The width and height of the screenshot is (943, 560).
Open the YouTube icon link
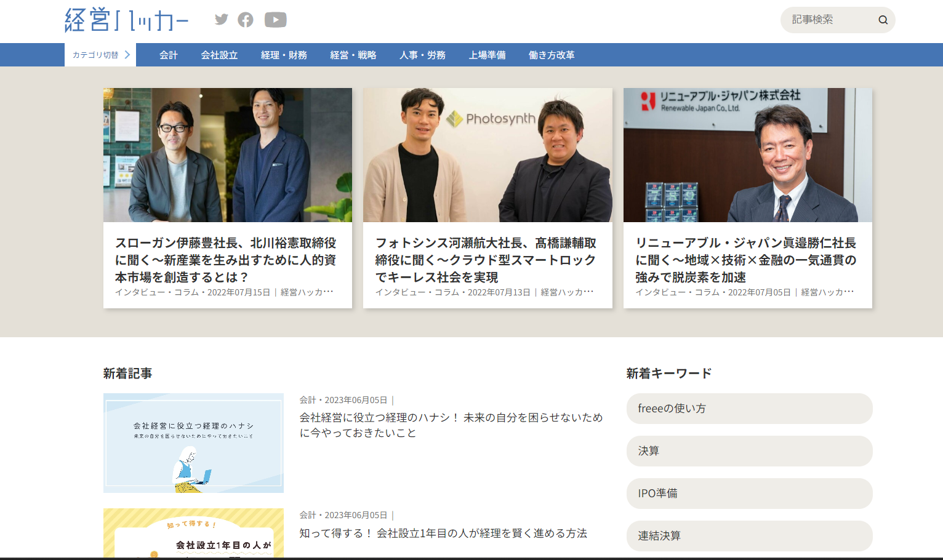pyautogui.click(x=276, y=20)
